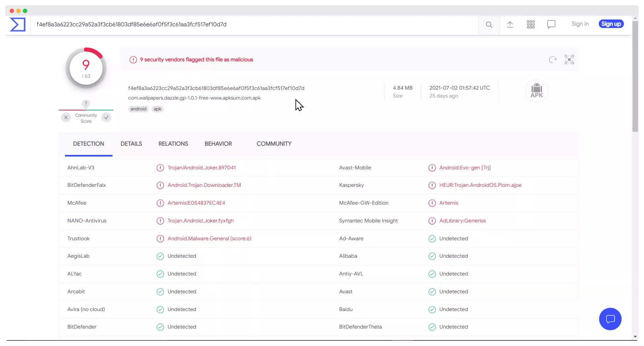Image resolution: width=644 pixels, height=346 pixels.
Task: Click the 2021-07-02 01:57:42 UTC date
Action: pyautogui.click(x=459, y=88)
